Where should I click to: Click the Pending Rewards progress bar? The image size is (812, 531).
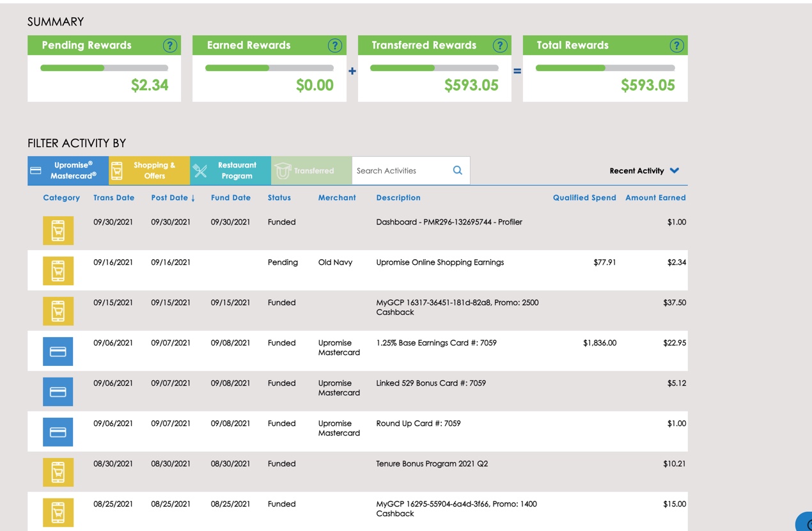pos(104,68)
